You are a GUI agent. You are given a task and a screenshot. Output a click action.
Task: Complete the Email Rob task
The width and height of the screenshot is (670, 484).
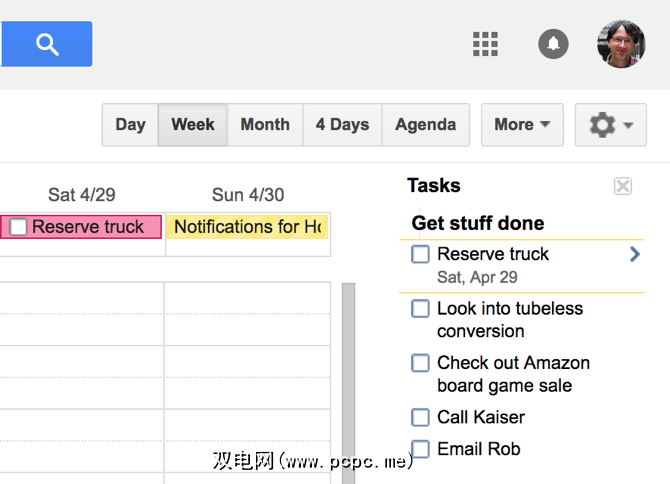click(x=421, y=449)
